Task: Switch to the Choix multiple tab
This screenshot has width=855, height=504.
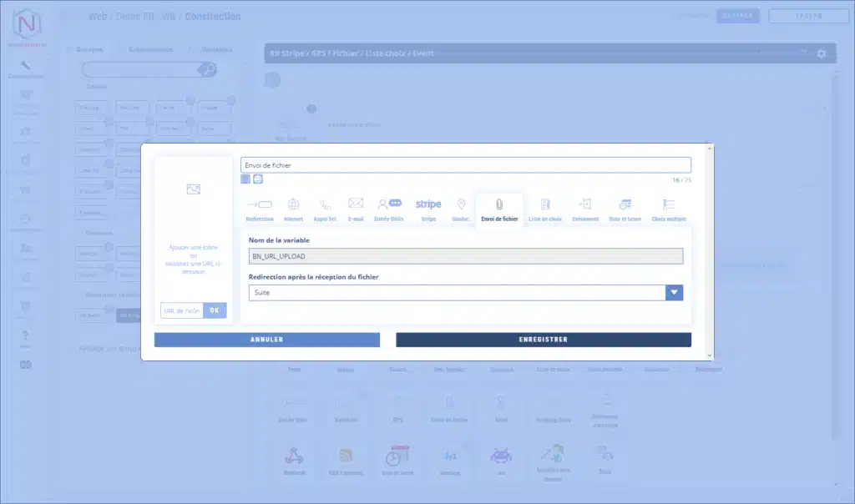Action: point(669,209)
